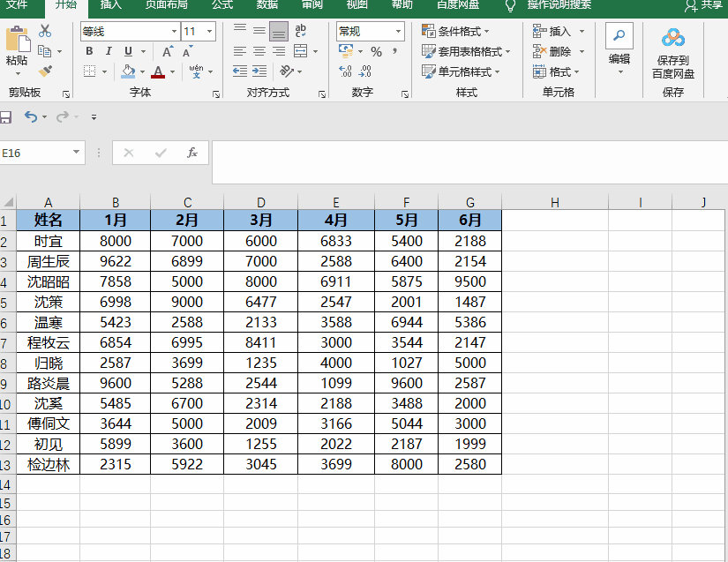Apply fill color bucket
Image resolution: width=728 pixels, height=562 pixels.
[128, 71]
